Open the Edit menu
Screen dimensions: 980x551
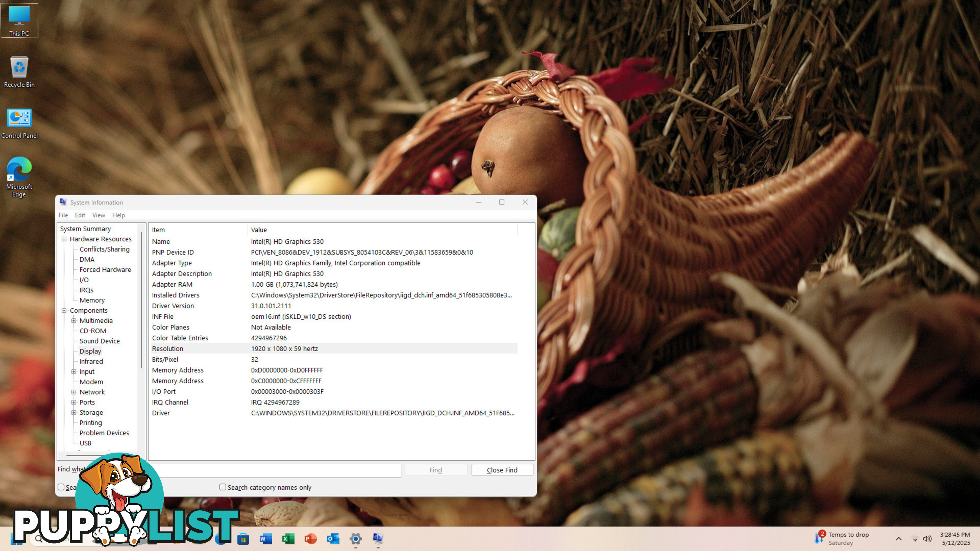pyautogui.click(x=80, y=215)
